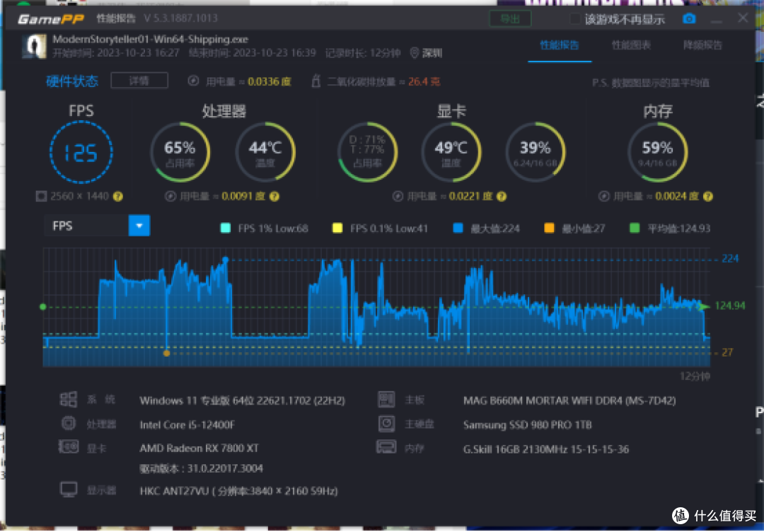Screen dimensions: 764x532
Task: Click the blue maximum 224 point on chart
Action: pyautogui.click(x=225, y=259)
